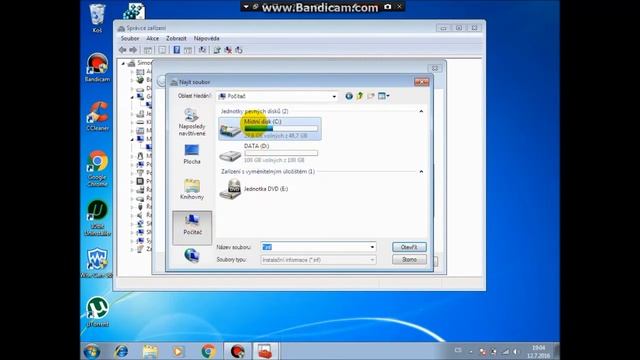Open the Bandicam desktop shortcut

[97, 67]
